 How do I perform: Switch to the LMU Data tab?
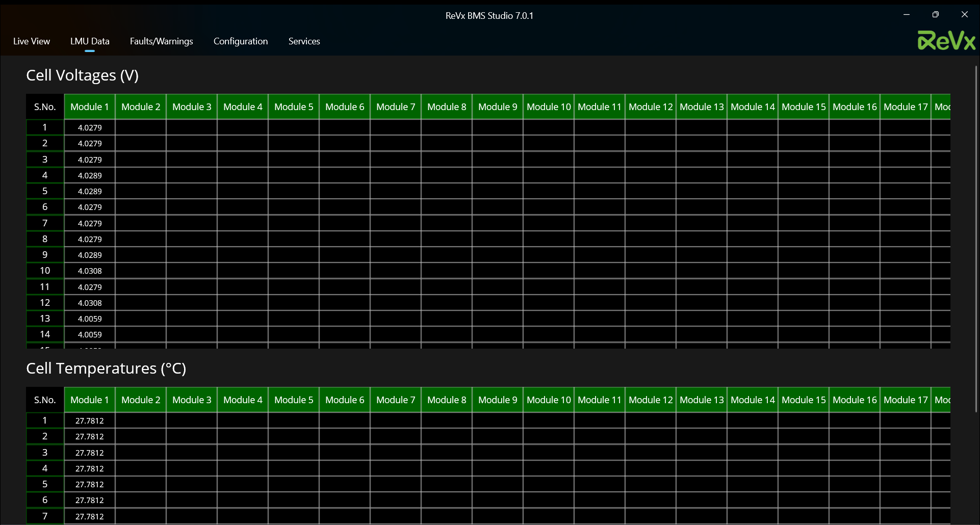90,41
